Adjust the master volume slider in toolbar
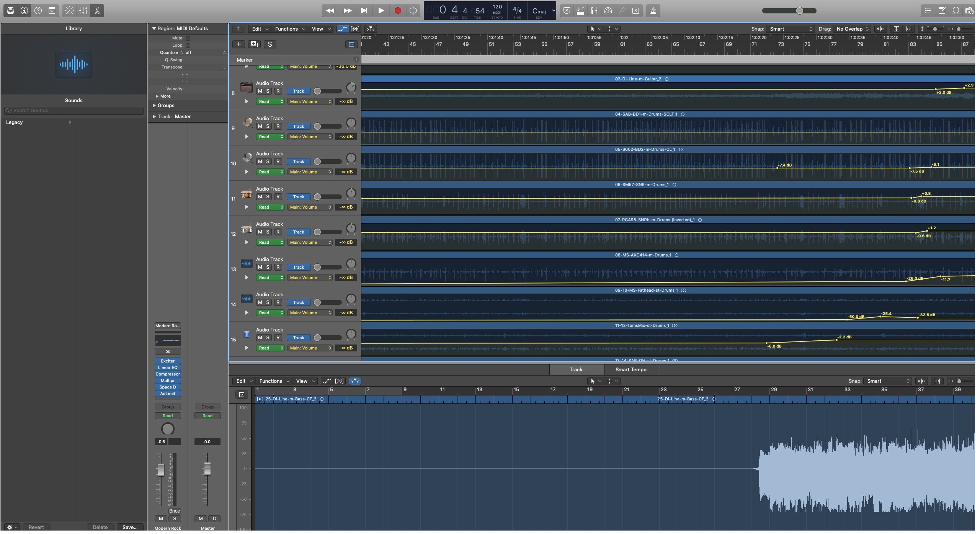Screen dimensions: 980x534 click(789, 11)
